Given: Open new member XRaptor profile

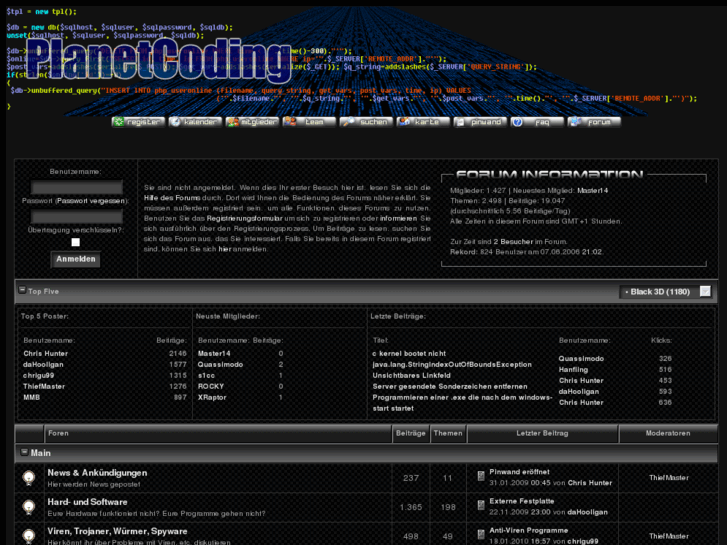Looking at the screenshot, I should (x=212, y=398).
